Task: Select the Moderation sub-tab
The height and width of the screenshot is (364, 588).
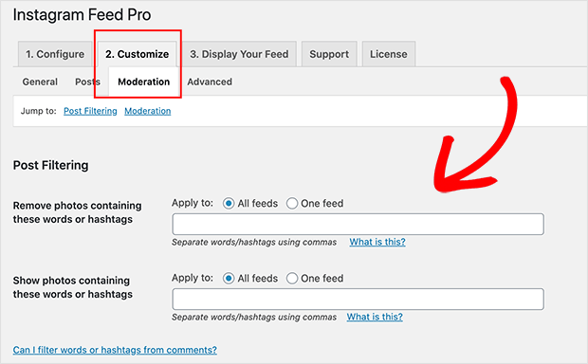Action: coord(143,82)
